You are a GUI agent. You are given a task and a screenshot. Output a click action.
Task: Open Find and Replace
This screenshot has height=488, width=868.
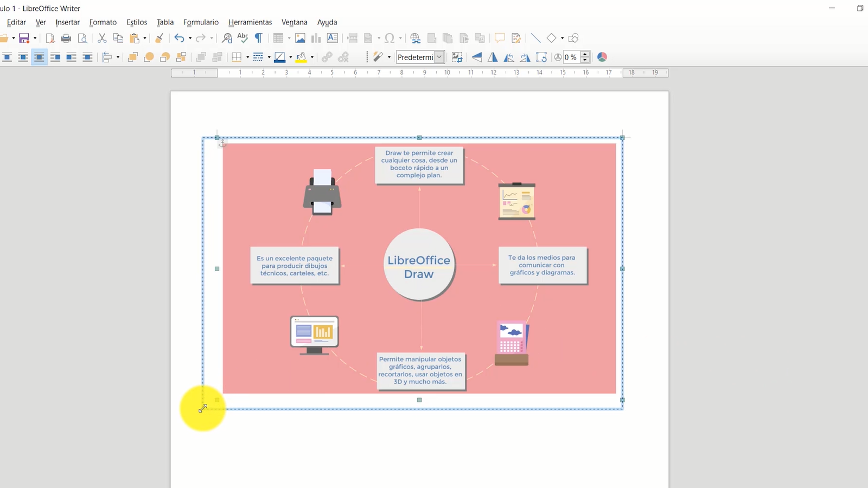pyautogui.click(x=227, y=38)
